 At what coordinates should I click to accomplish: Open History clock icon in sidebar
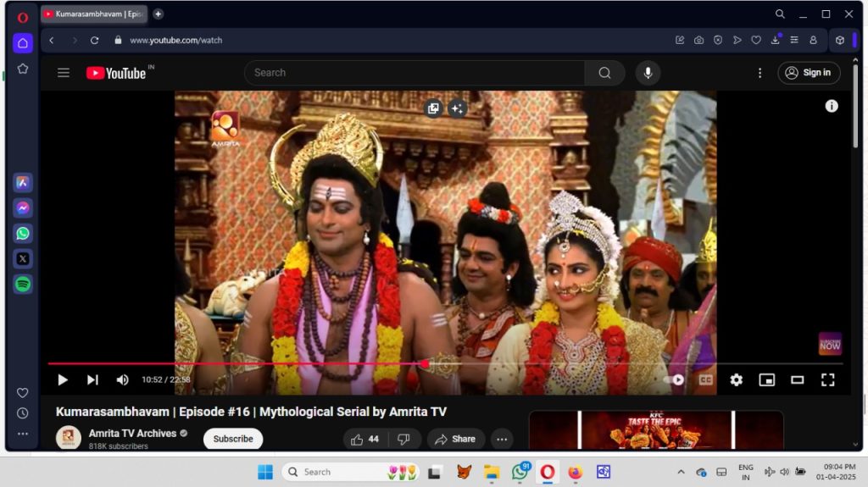tap(23, 413)
